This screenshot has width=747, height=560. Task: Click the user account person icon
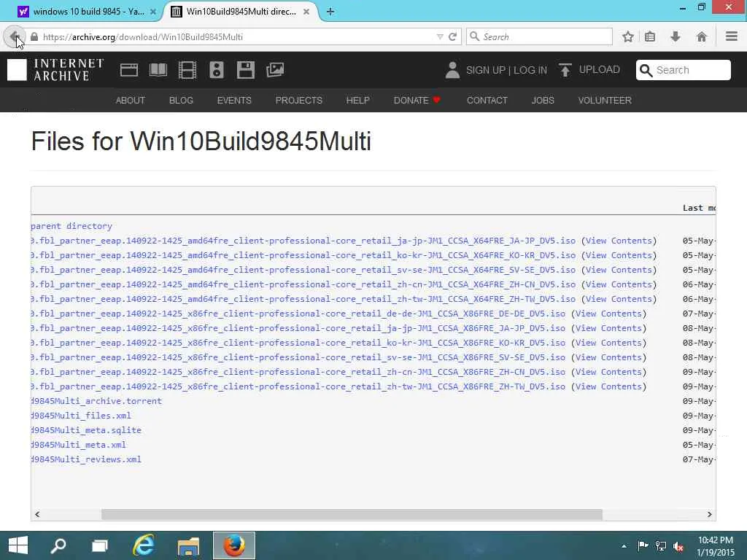pyautogui.click(x=452, y=70)
